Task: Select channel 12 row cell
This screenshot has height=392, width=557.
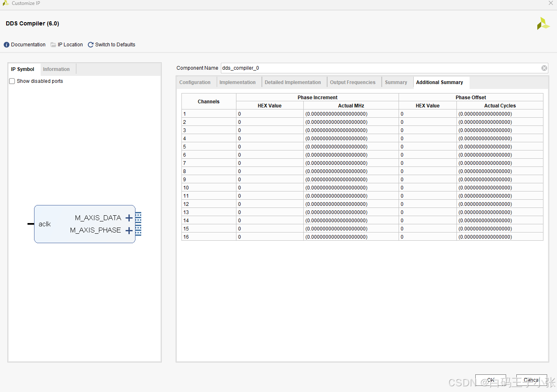Action: click(x=209, y=204)
